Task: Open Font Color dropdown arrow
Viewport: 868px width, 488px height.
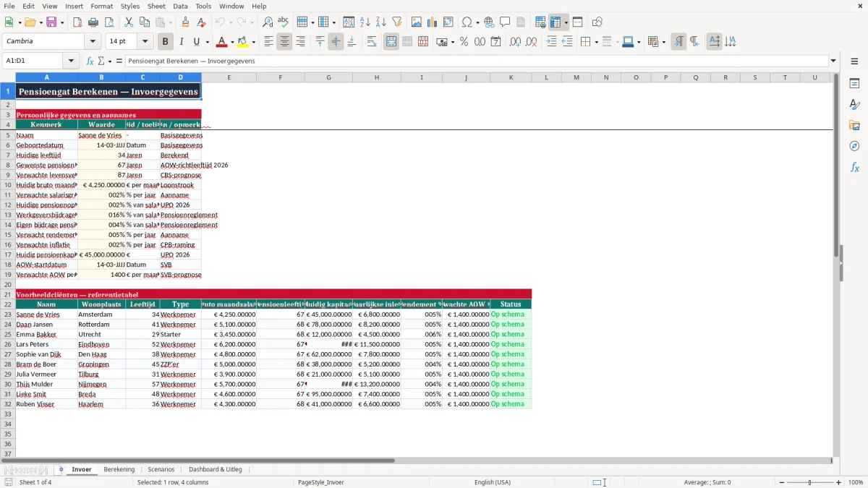Action: pyautogui.click(x=231, y=42)
